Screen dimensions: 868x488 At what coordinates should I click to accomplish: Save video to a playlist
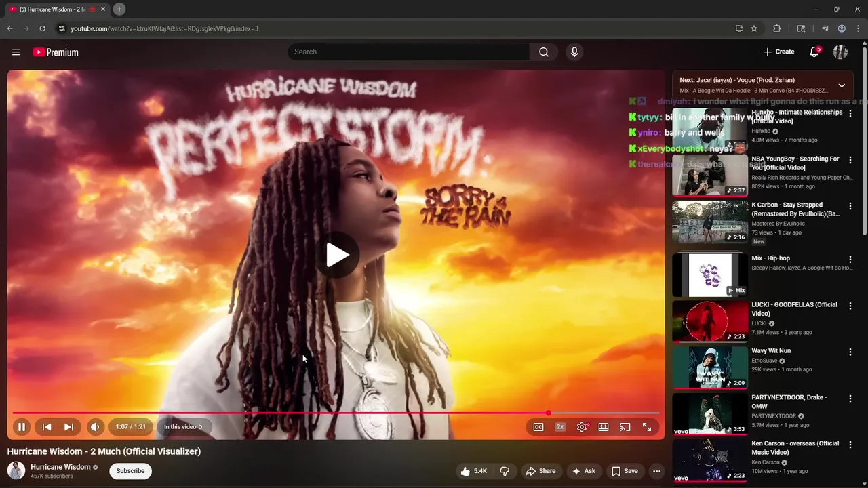click(625, 471)
